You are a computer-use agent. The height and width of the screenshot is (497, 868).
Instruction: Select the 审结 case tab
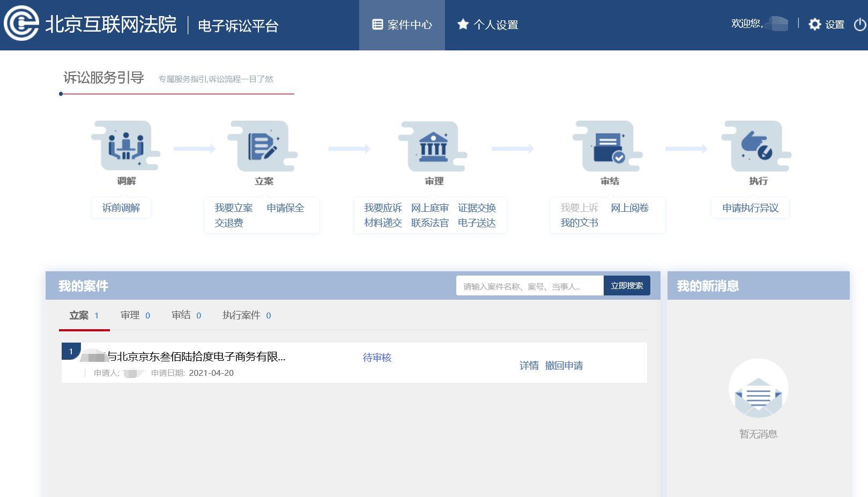(186, 316)
